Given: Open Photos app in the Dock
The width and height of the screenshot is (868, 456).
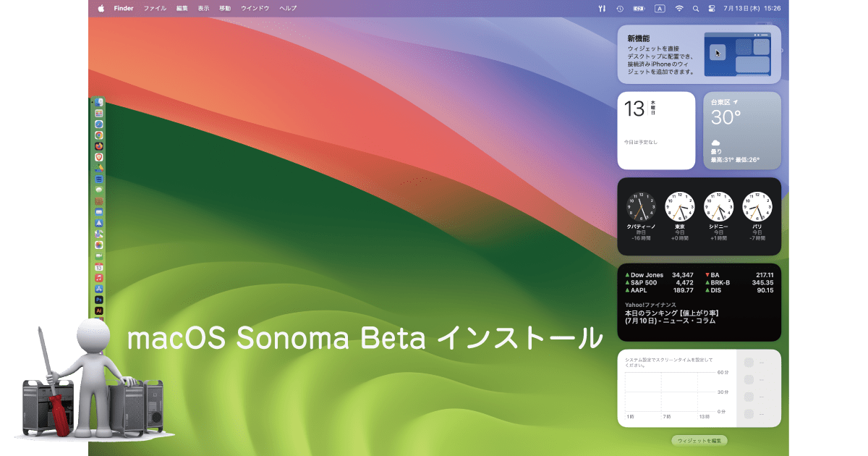Looking at the screenshot, I should click(99, 245).
